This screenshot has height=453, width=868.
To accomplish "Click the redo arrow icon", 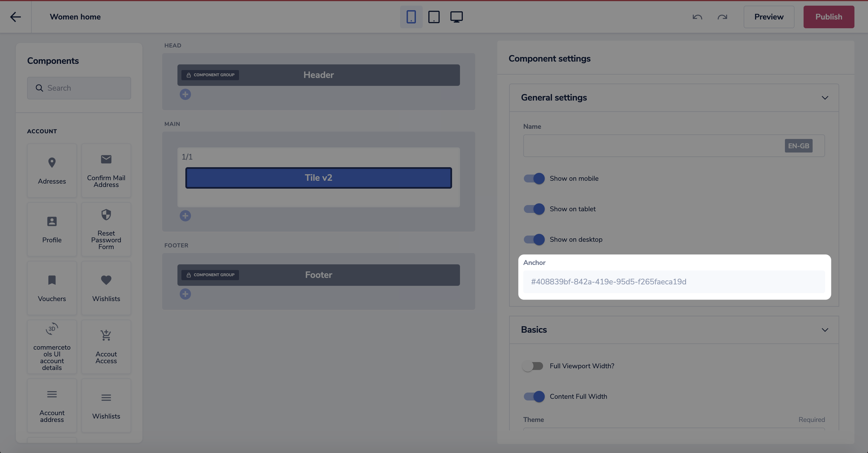I will coord(722,17).
